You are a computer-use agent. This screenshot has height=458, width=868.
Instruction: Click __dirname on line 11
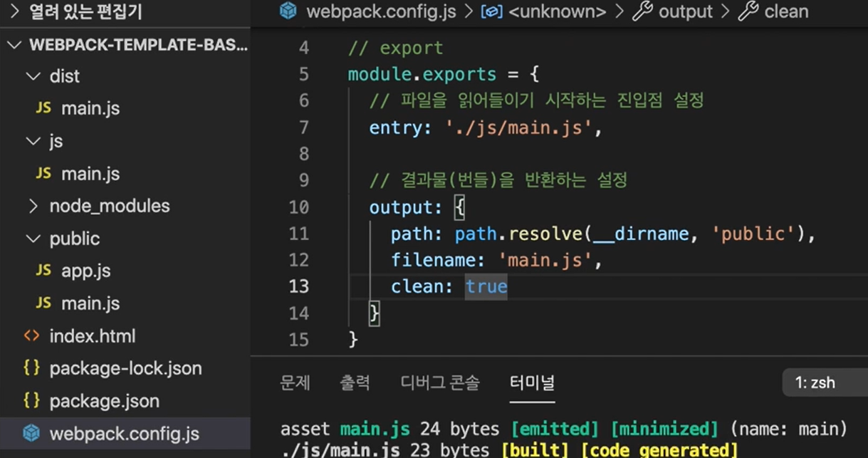click(x=641, y=234)
